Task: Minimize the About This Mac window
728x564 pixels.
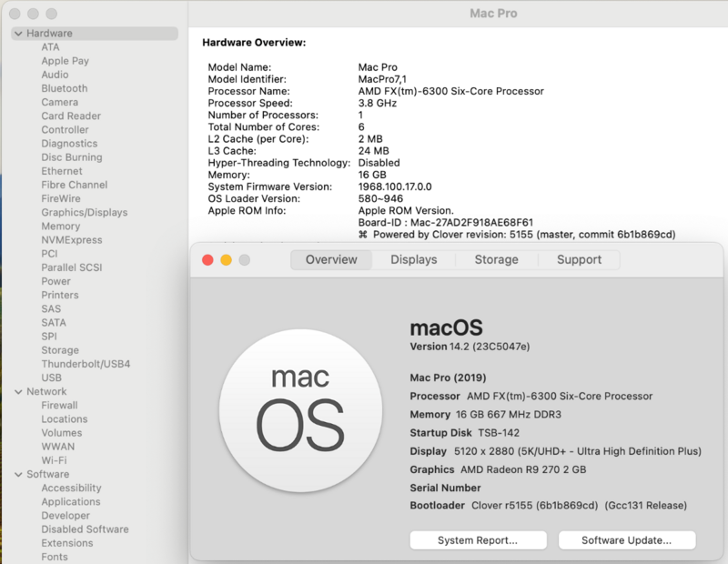Action: (x=226, y=260)
